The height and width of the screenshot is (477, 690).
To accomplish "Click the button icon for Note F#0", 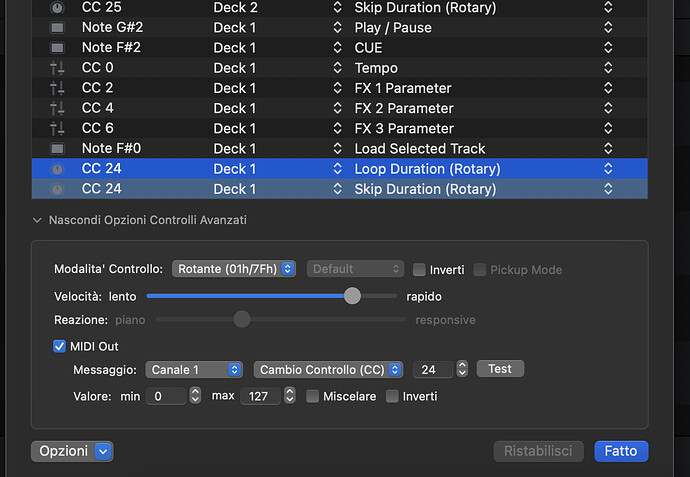I will [57, 148].
